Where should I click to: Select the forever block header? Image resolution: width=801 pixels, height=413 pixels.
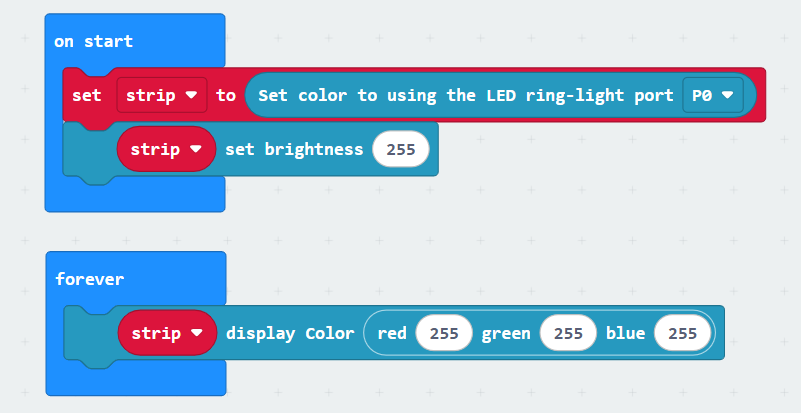click(x=89, y=279)
